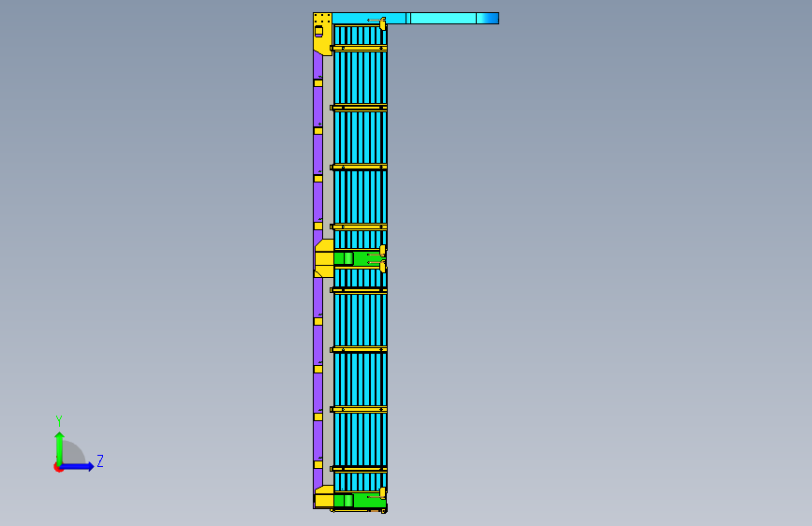Select the gray vertical strip beside the purple rail
Screen dimensions: 812x526
329,148
